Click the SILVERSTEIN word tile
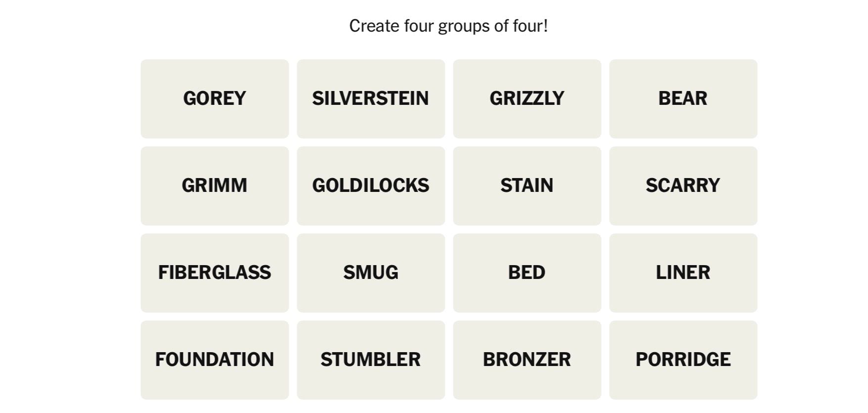Screen dimensions: 868x413 pyautogui.click(x=371, y=98)
